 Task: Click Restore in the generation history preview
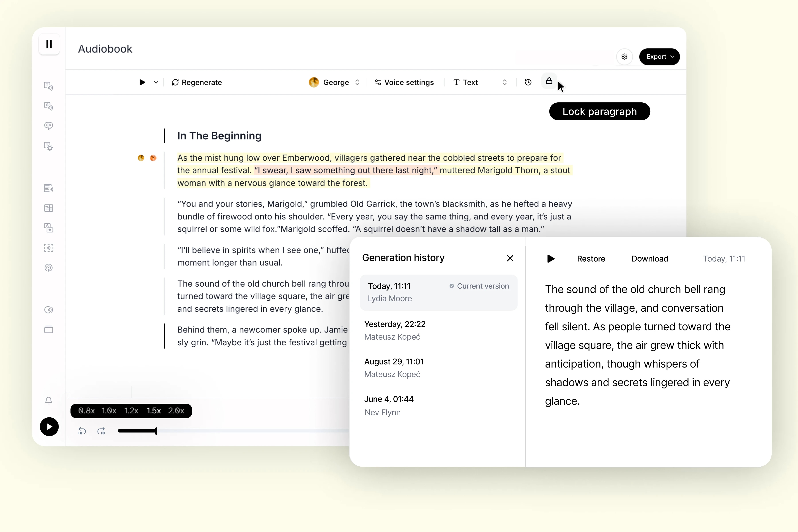click(x=591, y=258)
